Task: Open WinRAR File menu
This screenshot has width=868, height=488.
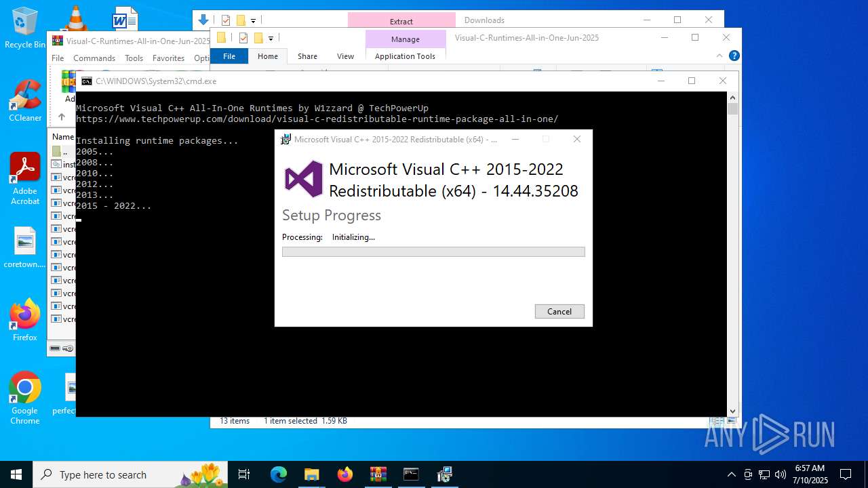Action: [x=58, y=58]
